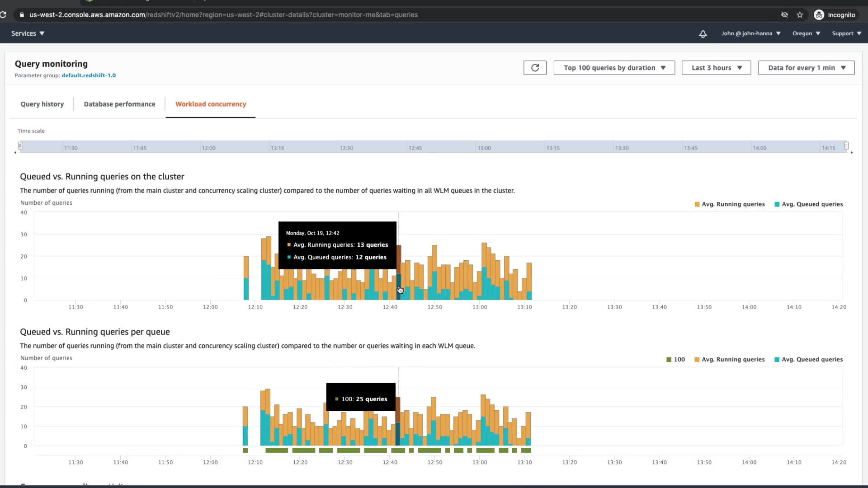Click the time scale right arrow
The image size is (868, 488).
pyautogui.click(x=852, y=153)
